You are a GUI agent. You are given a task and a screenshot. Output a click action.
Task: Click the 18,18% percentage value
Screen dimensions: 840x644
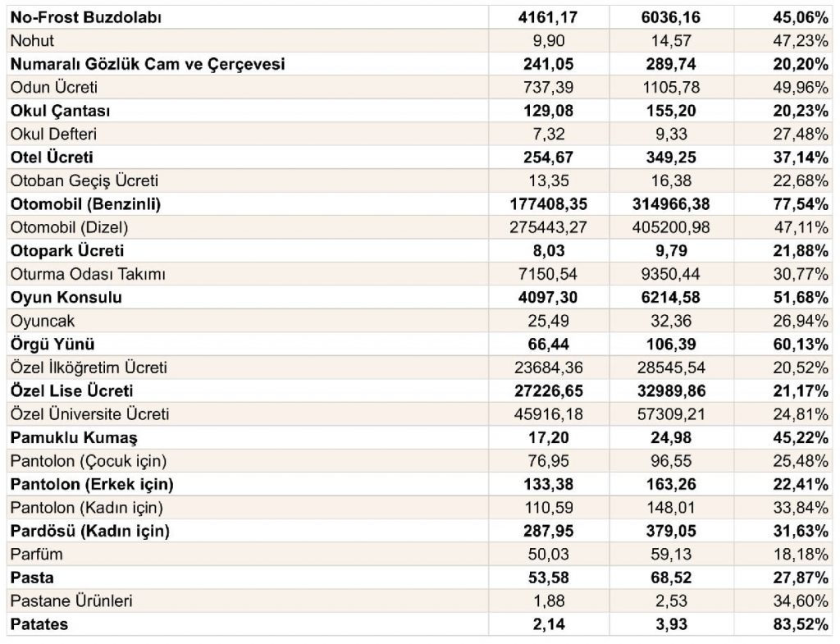801,554
